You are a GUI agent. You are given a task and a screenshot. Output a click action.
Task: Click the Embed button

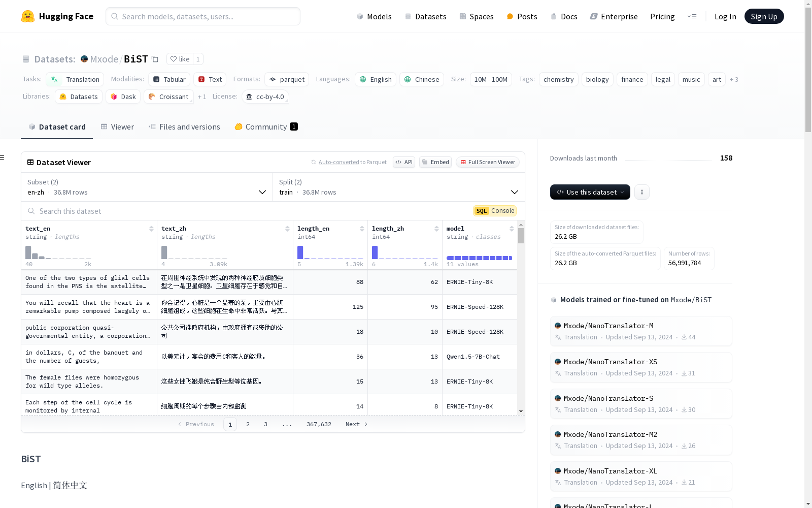pos(435,162)
